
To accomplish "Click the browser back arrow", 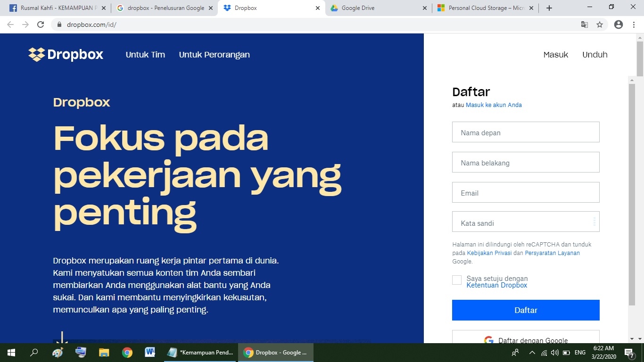I will (10, 25).
